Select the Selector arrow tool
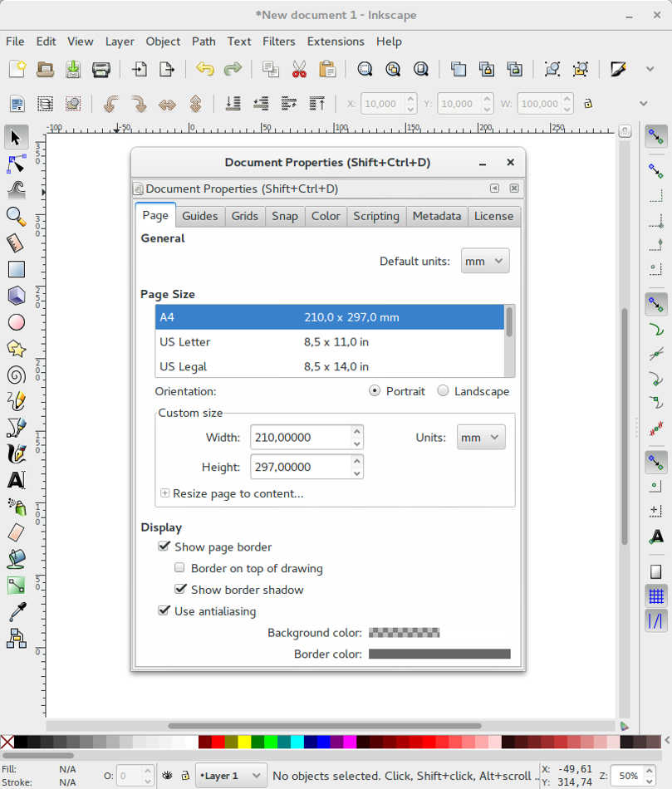This screenshot has width=672, height=789. coord(16,137)
